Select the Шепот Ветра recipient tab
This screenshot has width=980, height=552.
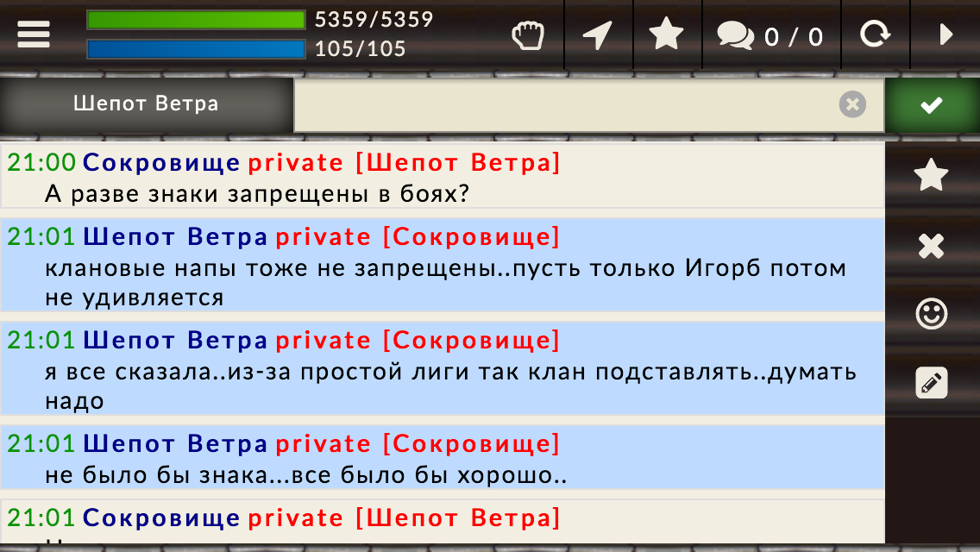[x=147, y=103]
